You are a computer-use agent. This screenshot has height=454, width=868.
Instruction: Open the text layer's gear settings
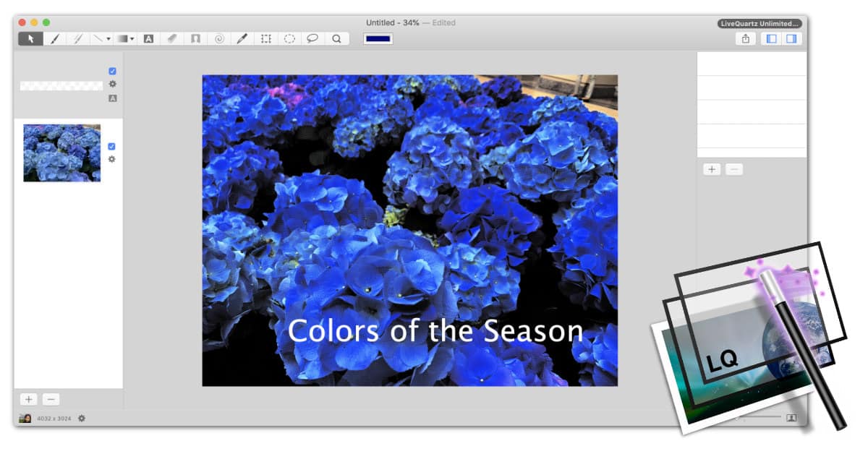tap(112, 84)
